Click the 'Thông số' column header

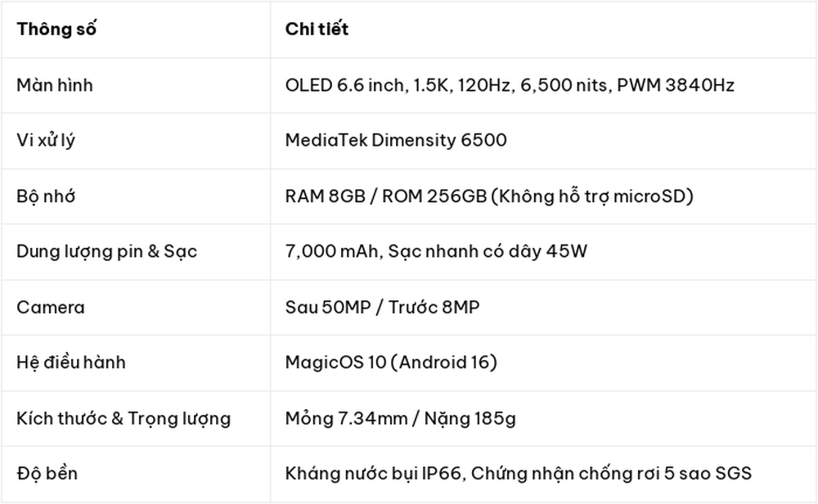coord(56,29)
